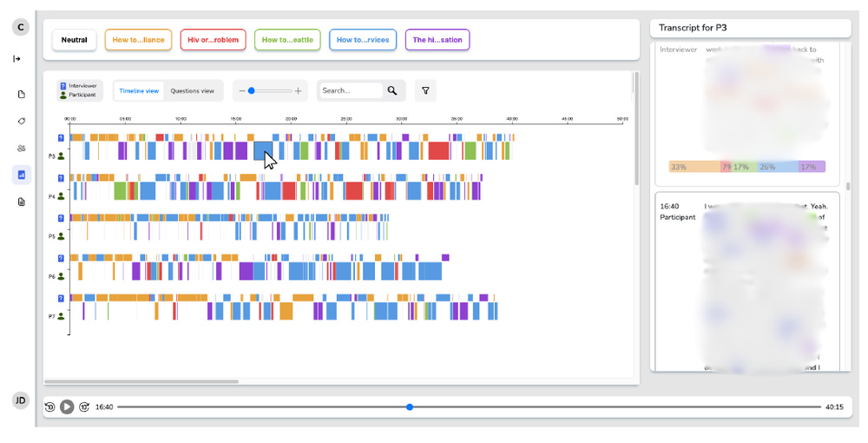Click the P4 participant person icon
The height and width of the screenshot is (443, 868).
pyautogui.click(x=61, y=196)
